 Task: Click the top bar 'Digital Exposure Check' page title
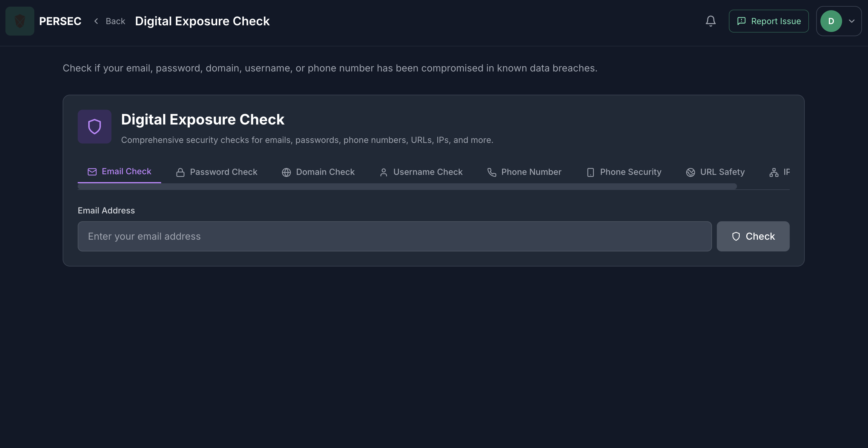(x=202, y=21)
